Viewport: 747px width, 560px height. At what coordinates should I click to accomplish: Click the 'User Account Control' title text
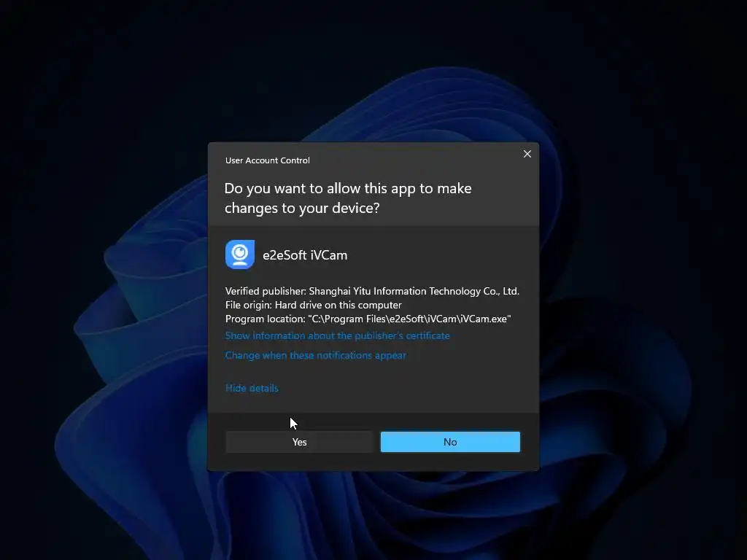(267, 160)
